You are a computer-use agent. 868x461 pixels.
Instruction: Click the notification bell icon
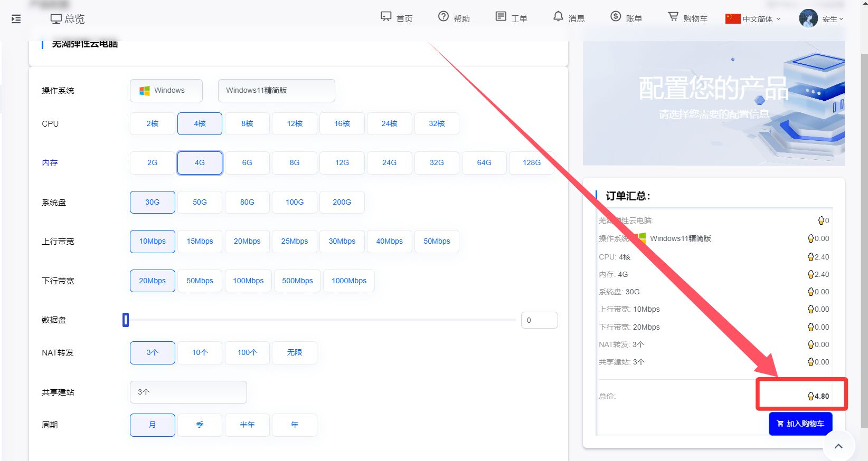click(558, 17)
